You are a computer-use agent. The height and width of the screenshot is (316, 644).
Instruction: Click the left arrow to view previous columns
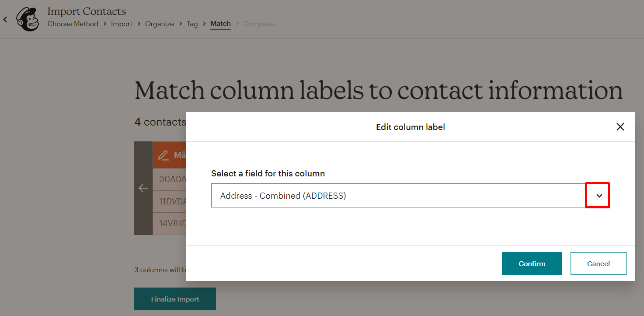click(143, 188)
